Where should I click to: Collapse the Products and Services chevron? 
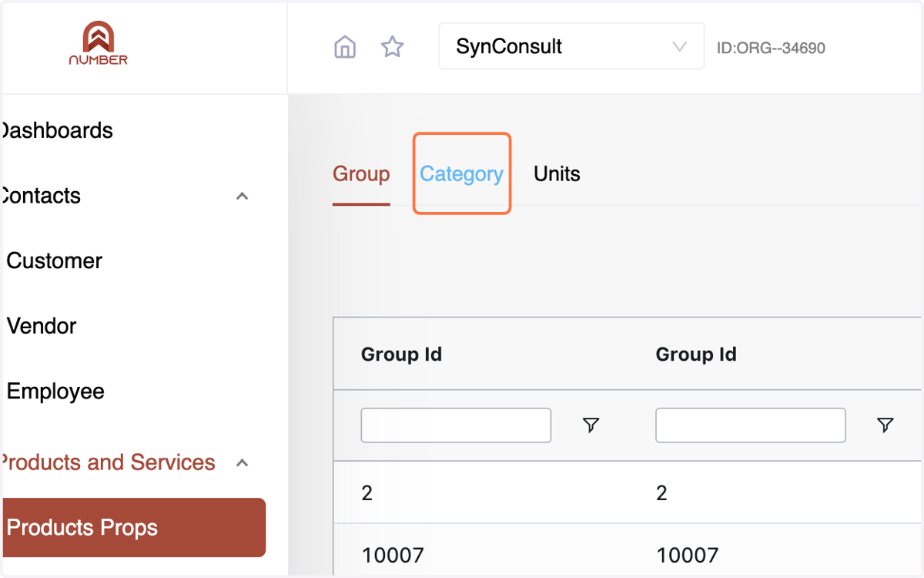tap(242, 463)
